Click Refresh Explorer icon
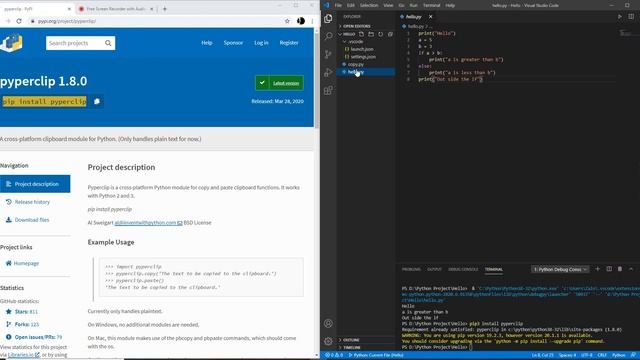Screen dimensions: 640x360 (x=380, y=34)
